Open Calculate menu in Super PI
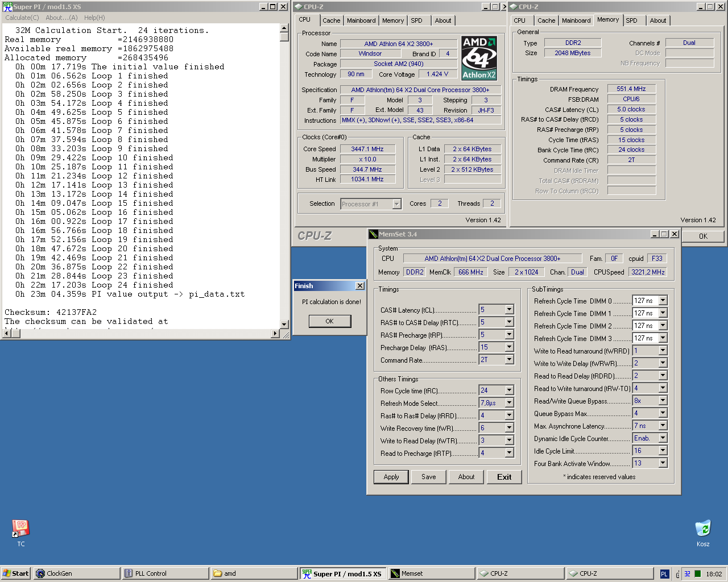Image resolution: width=728 pixels, height=582 pixels. (22, 18)
